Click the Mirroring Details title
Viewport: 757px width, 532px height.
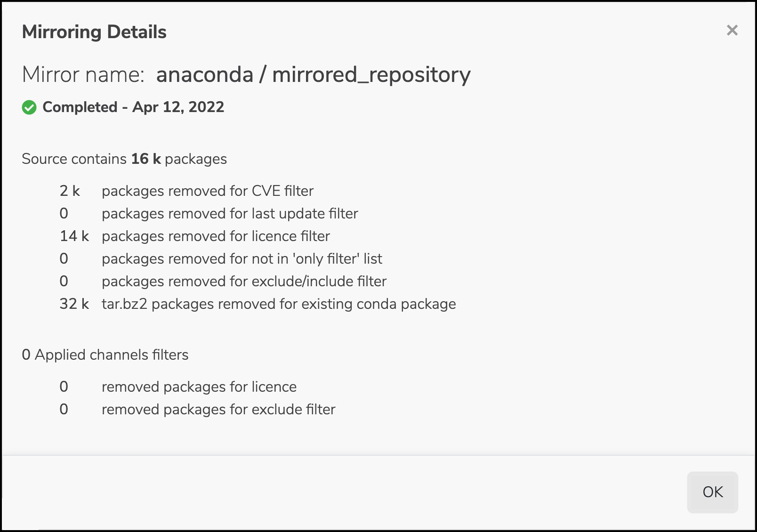94,32
